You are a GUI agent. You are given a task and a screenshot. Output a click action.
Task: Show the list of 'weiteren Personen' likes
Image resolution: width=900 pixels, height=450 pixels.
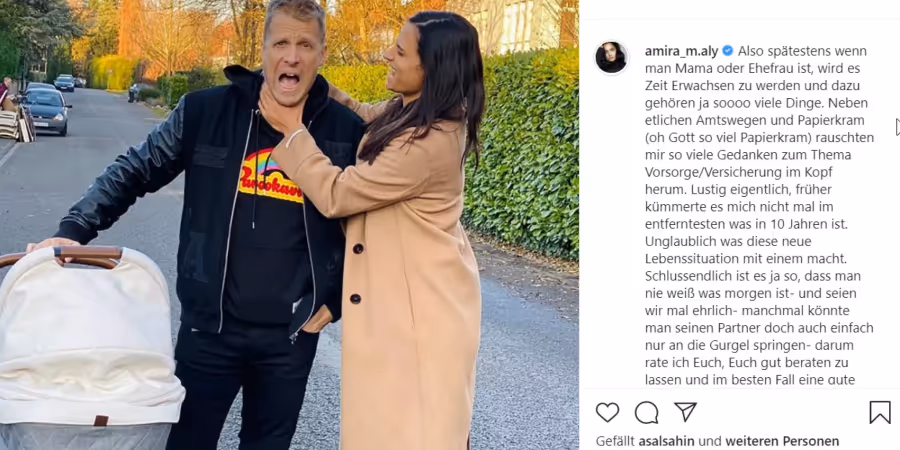click(x=782, y=441)
